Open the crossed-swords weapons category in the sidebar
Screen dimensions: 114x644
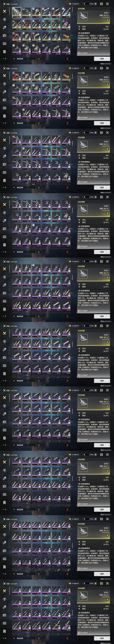(4, 12)
